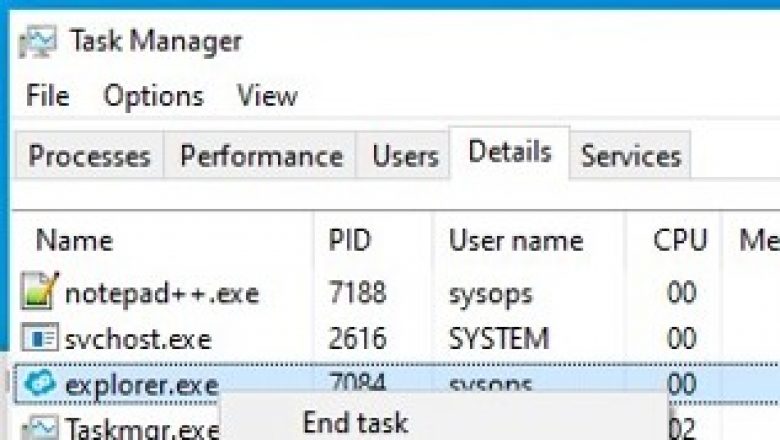This screenshot has width=780, height=440.
Task: Switch to the Services tab
Action: pos(631,157)
